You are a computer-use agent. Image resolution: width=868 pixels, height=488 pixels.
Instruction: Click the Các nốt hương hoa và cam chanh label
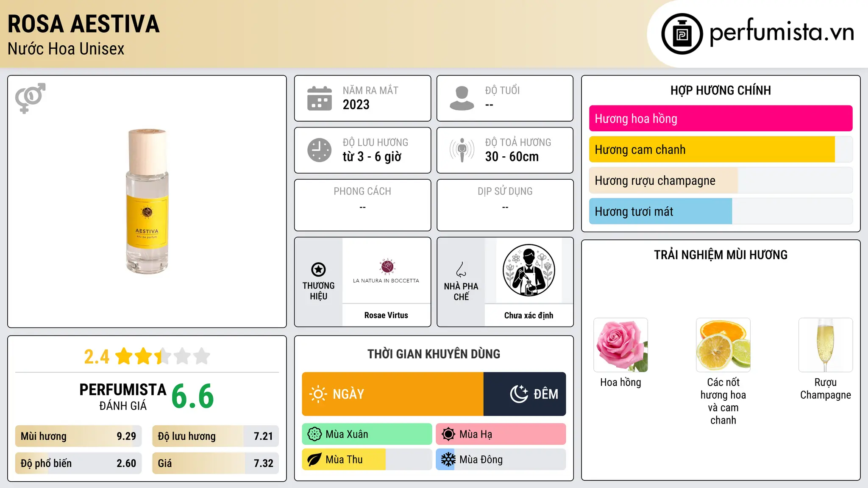tap(723, 401)
